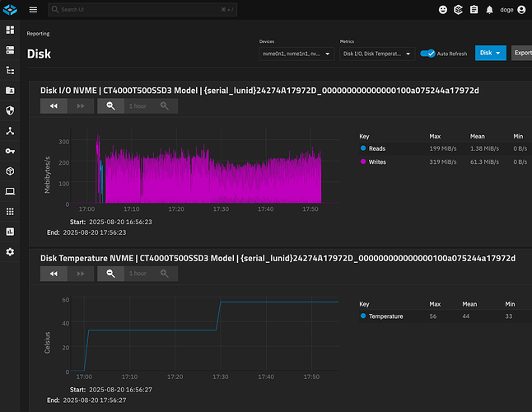Click the Export button
The width and height of the screenshot is (532, 412).
pyautogui.click(x=522, y=53)
